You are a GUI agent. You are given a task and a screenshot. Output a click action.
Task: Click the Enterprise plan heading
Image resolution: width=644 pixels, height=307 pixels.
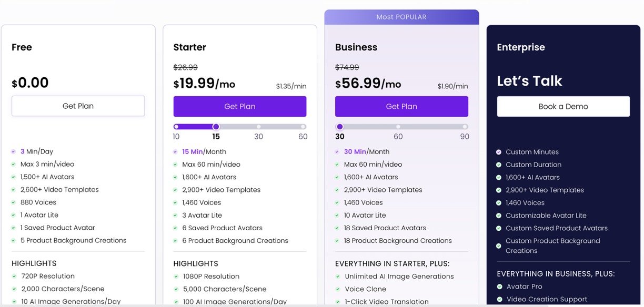521,47
